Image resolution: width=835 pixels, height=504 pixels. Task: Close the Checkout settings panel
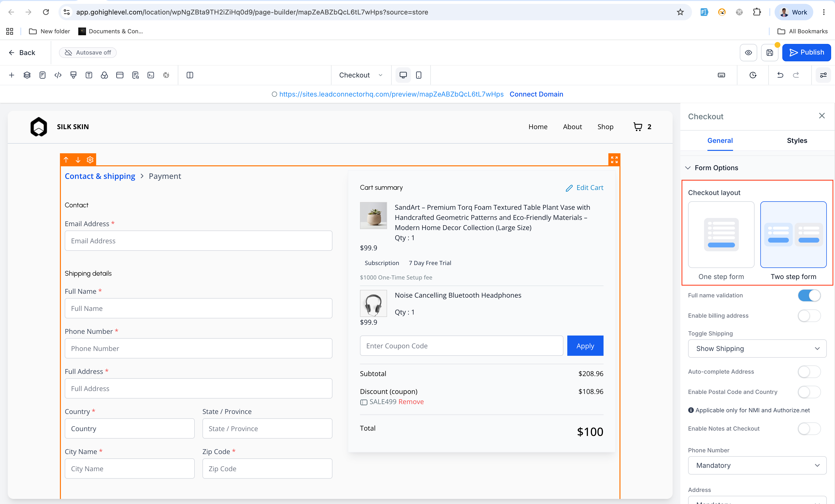coord(822,116)
